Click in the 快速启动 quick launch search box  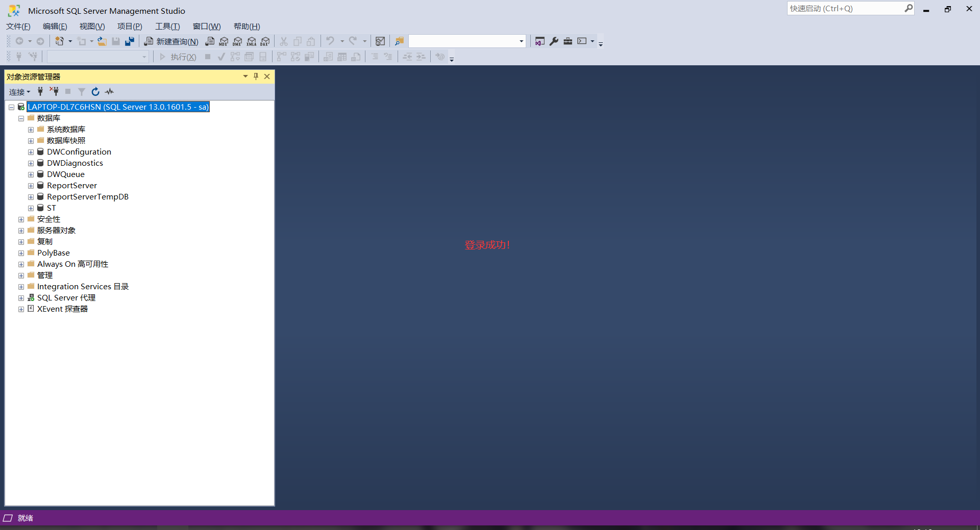tap(845, 9)
